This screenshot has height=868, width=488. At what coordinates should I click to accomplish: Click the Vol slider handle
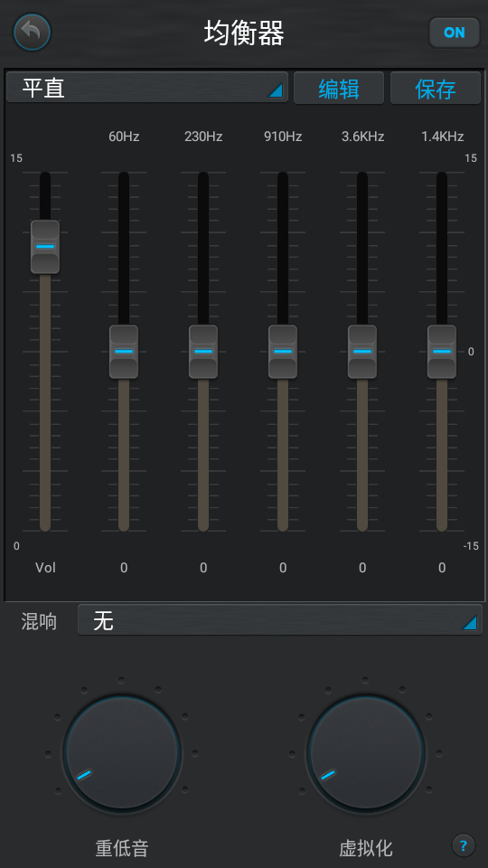pyautogui.click(x=45, y=246)
